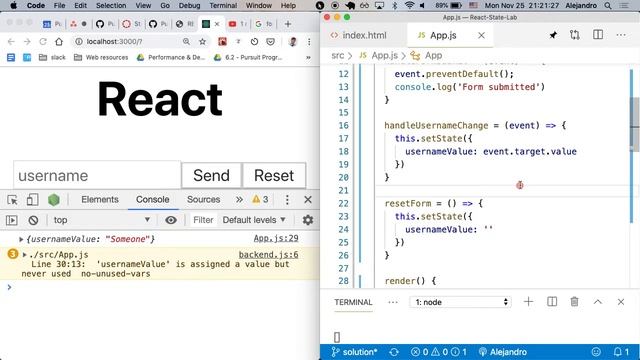Split the terminal pane
This screenshot has height=360, width=640.
(552, 302)
